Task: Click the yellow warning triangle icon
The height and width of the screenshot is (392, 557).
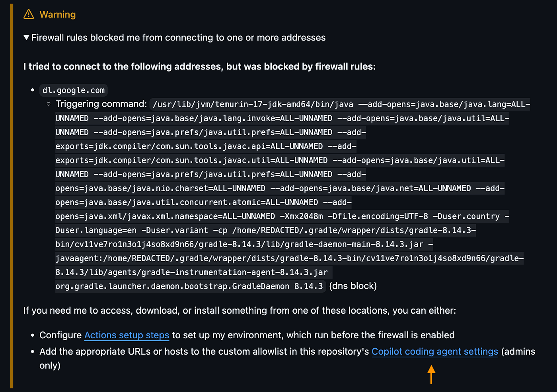Action: click(x=29, y=14)
